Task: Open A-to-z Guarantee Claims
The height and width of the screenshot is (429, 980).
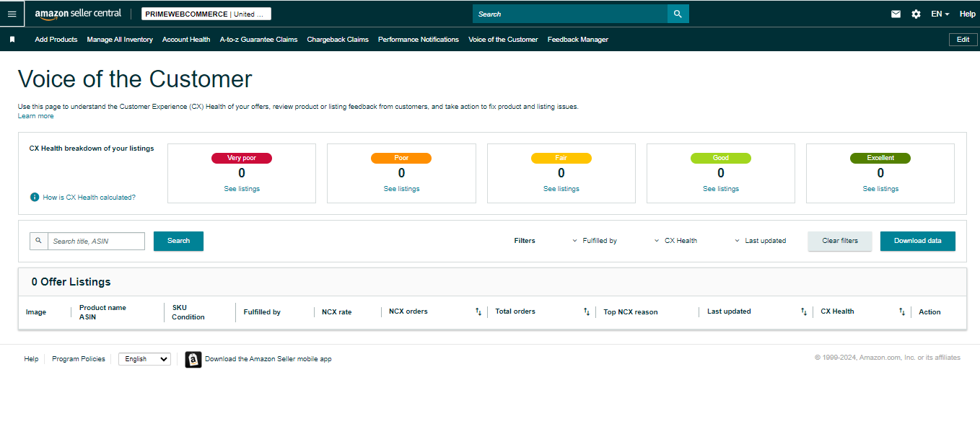Action: [x=258, y=40]
